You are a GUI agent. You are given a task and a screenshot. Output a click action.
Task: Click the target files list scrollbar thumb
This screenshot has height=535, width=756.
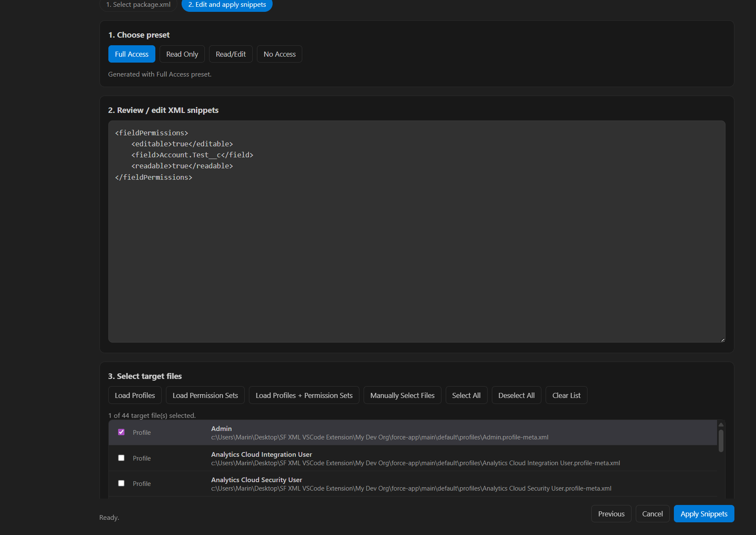[x=721, y=441]
